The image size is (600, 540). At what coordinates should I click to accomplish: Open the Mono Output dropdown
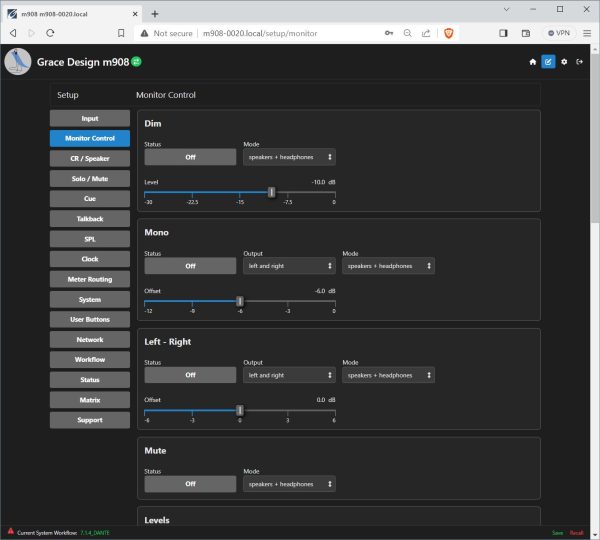coord(289,266)
